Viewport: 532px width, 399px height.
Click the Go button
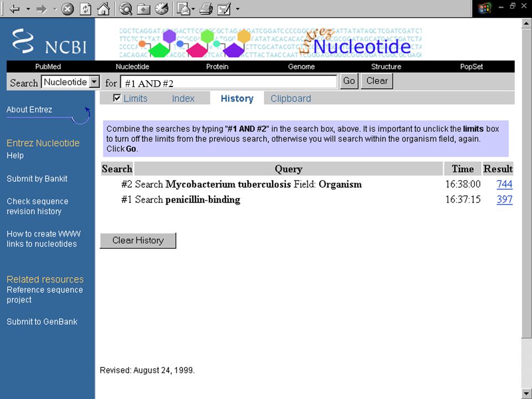[x=349, y=81]
